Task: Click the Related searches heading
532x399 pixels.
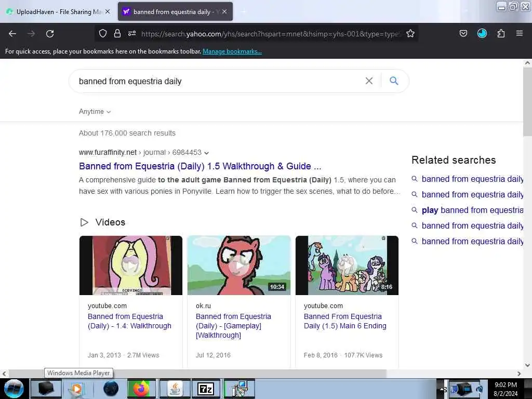Action: click(x=454, y=160)
